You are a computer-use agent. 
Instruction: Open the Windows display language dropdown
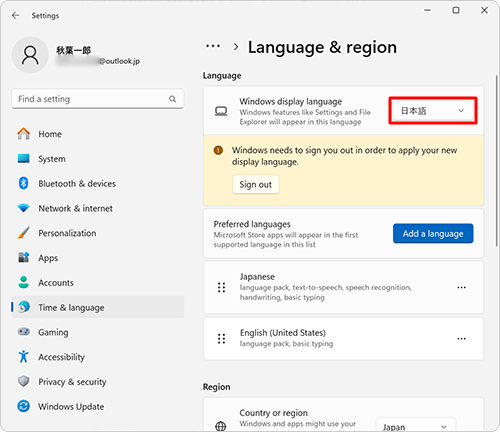coord(433,111)
